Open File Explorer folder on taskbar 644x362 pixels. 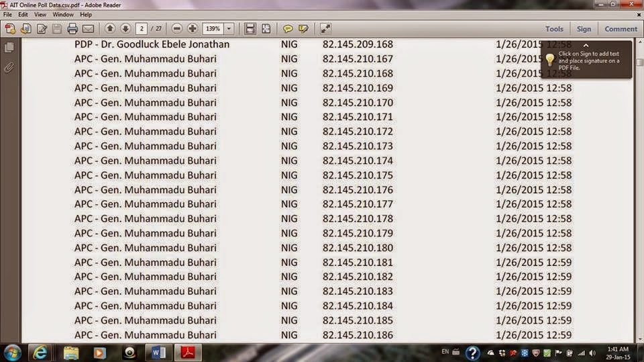(70, 353)
